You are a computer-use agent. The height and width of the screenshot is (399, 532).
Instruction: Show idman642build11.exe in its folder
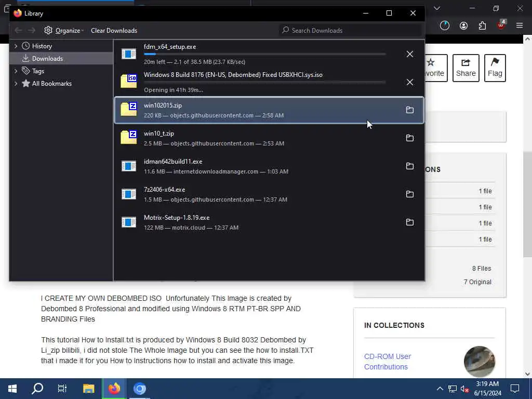pos(410,166)
